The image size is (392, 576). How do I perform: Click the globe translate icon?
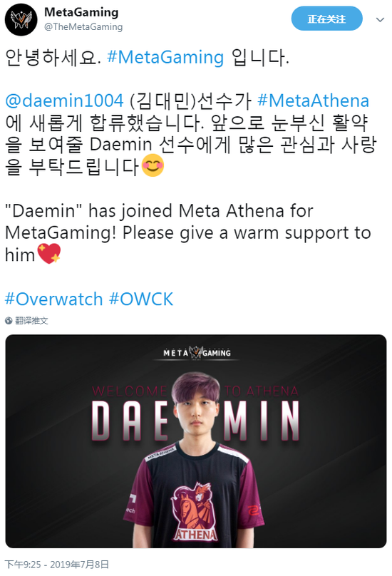click(9, 321)
